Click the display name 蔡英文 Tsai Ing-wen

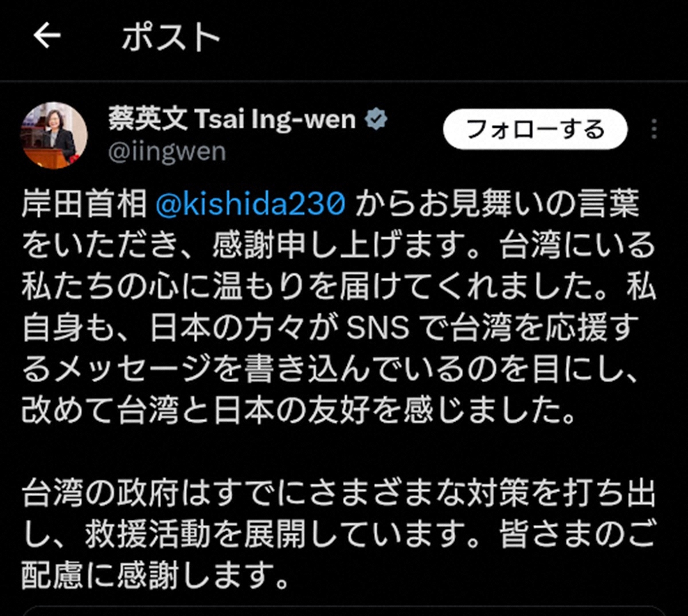(232, 119)
